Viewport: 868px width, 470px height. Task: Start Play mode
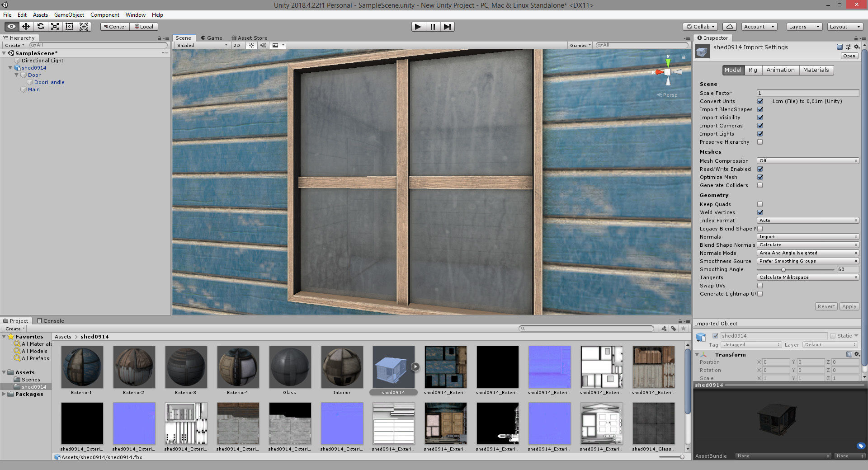(418, 27)
